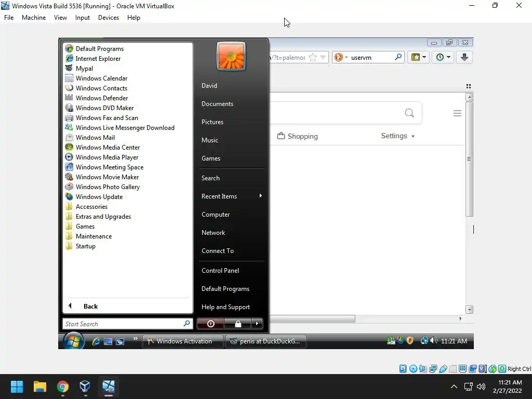Open the shutdown options arrow

point(257,324)
